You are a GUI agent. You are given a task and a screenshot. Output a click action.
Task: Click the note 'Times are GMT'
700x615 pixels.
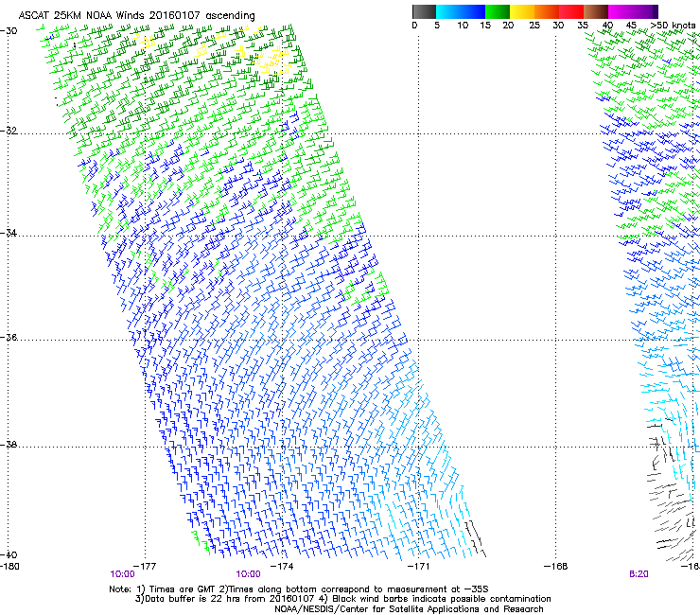point(183,589)
